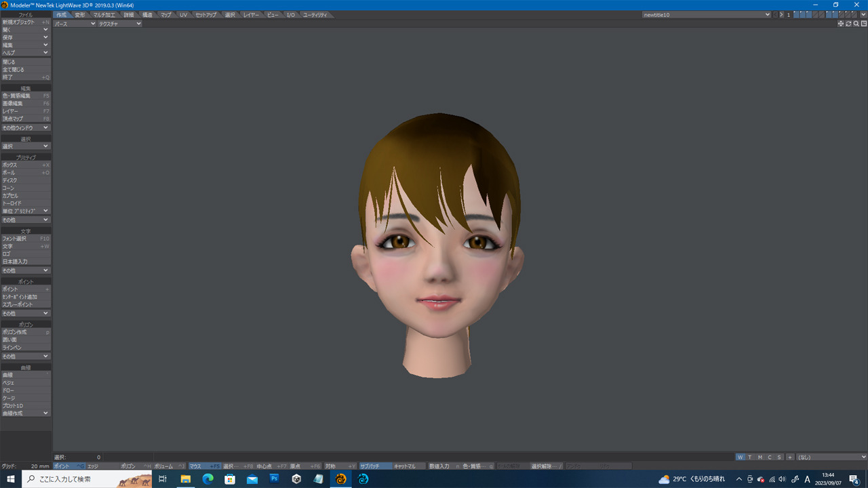
Task: Go to the next object with right arrow
Action: coord(781,14)
